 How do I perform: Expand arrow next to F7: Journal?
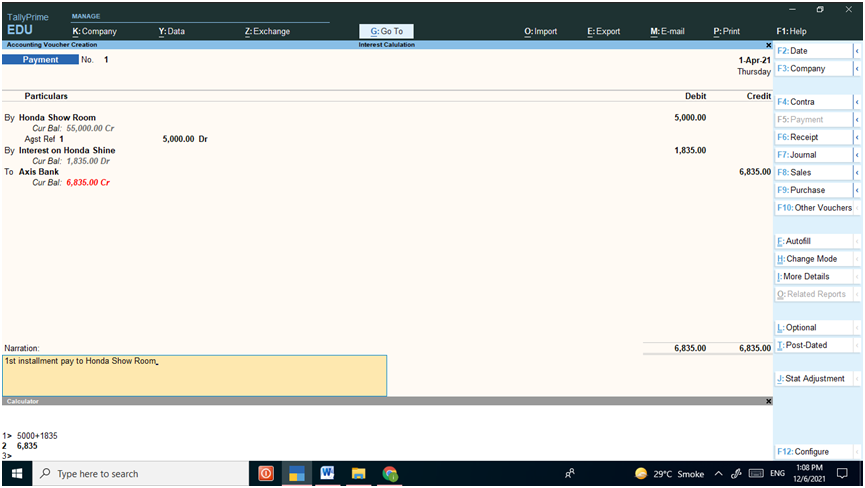(857, 155)
